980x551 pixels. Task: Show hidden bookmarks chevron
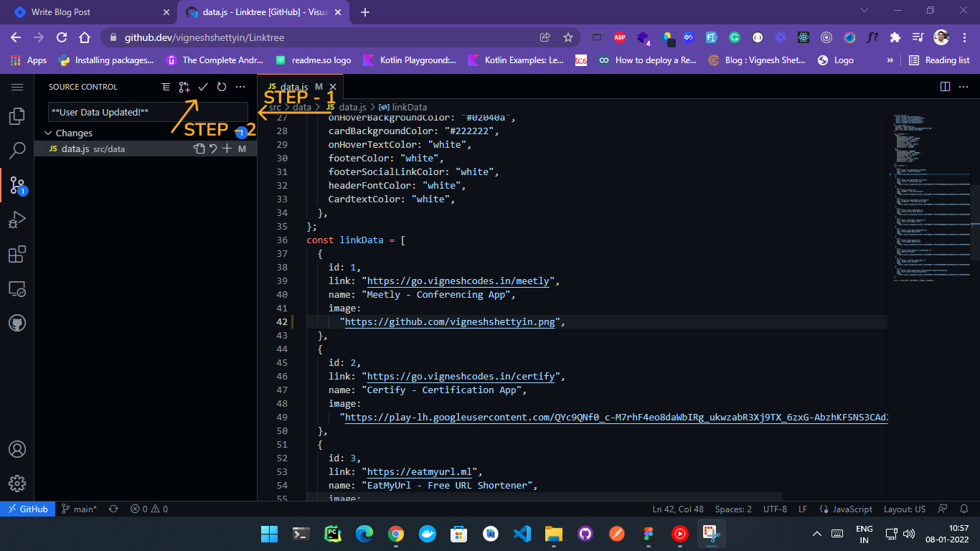890,60
